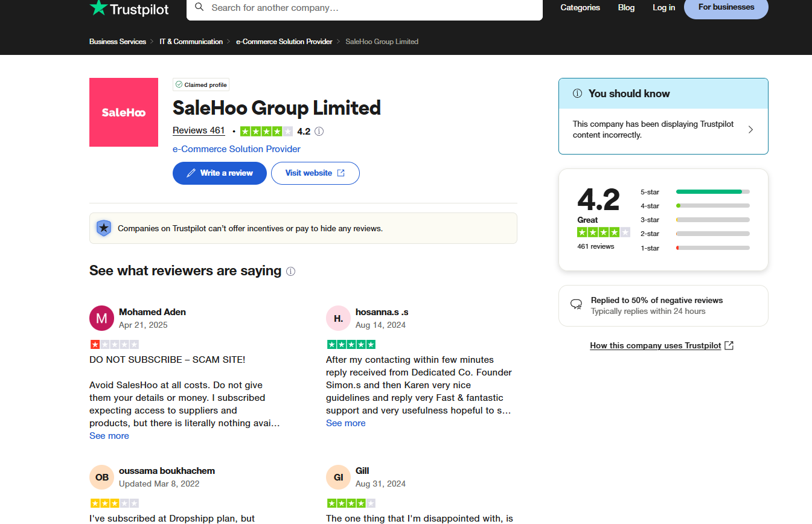Open the Categories menu item
The image size is (812, 524).
(x=580, y=7)
